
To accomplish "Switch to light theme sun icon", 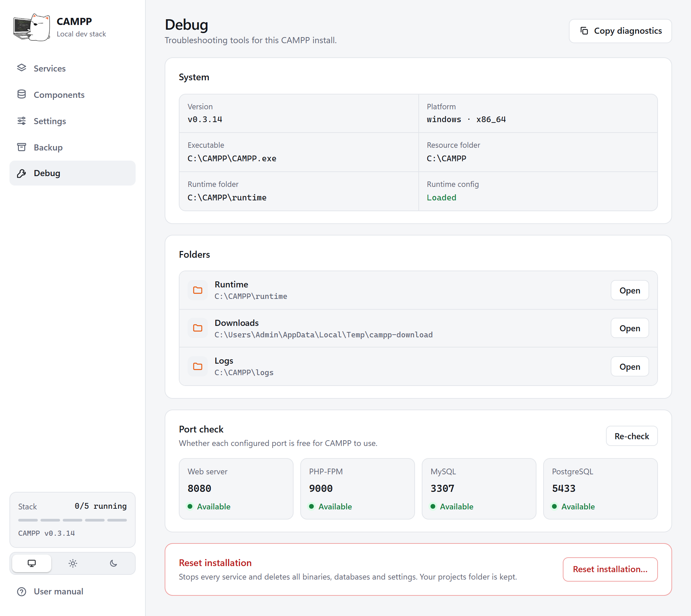I will (x=73, y=563).
